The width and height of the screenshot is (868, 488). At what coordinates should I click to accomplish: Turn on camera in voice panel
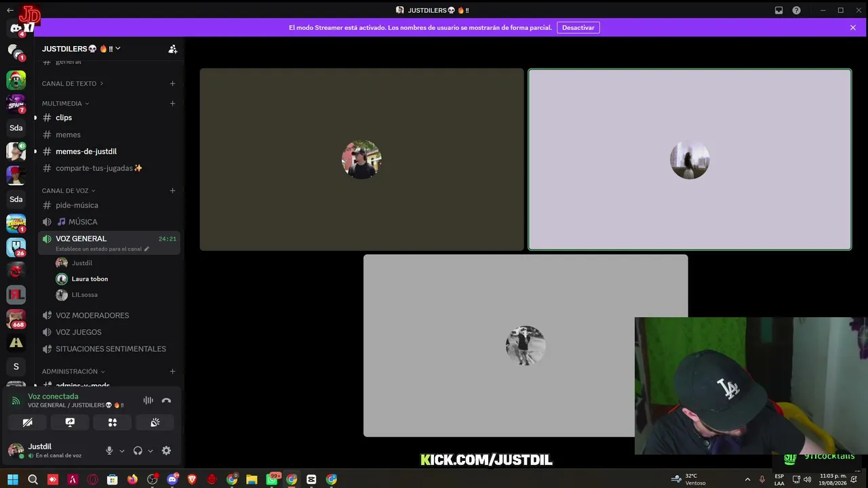28,422
